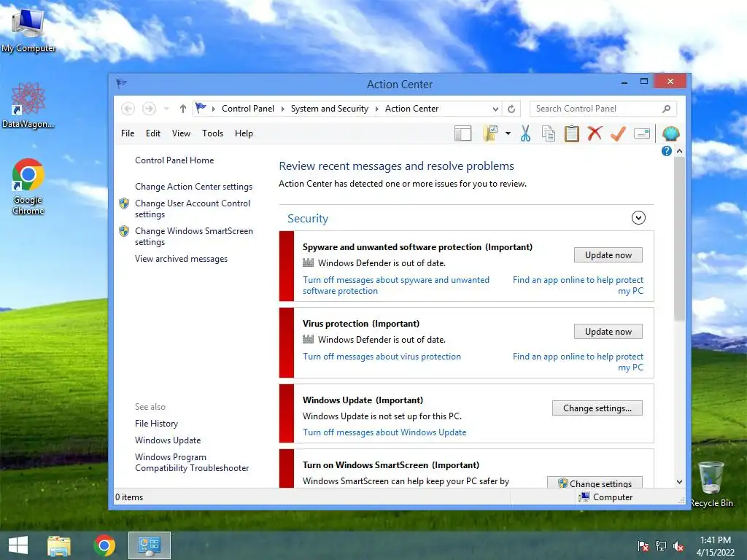Click the red X Delete icon
This screenshot has height=560, width=747.
(x=595, y=133)
